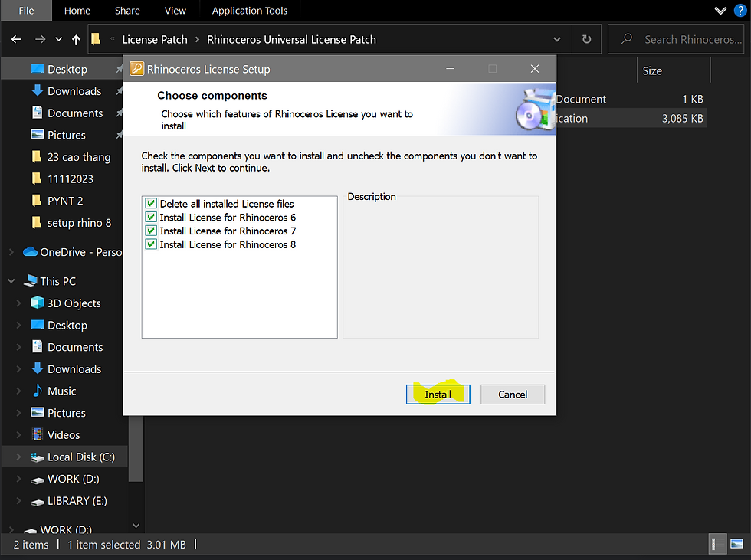Viewport: 751px width, 560px height.
Task: Switch to large icons view
Action: [736, 544]
